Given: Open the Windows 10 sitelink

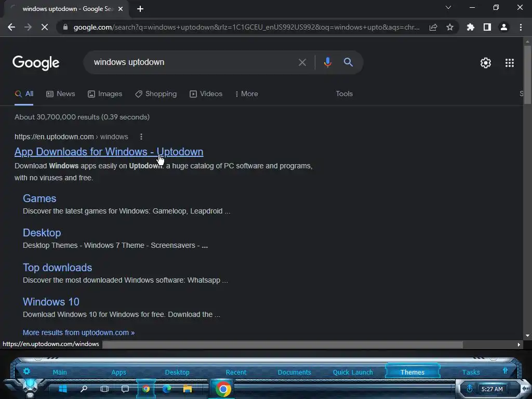Looking at the screenshot, I should (51, 302).
